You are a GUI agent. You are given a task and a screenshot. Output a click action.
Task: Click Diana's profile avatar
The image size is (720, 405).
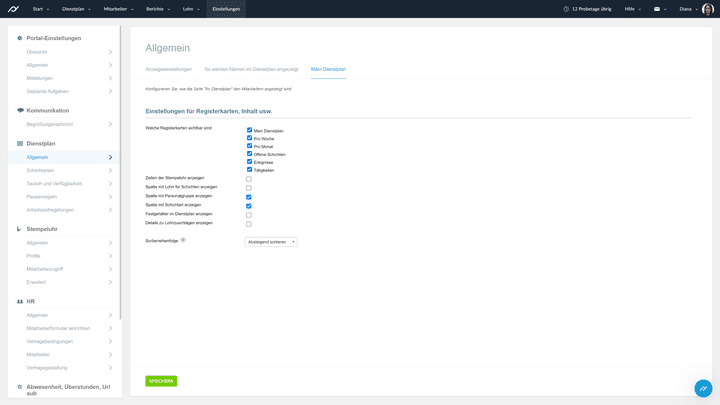point(708,9)
